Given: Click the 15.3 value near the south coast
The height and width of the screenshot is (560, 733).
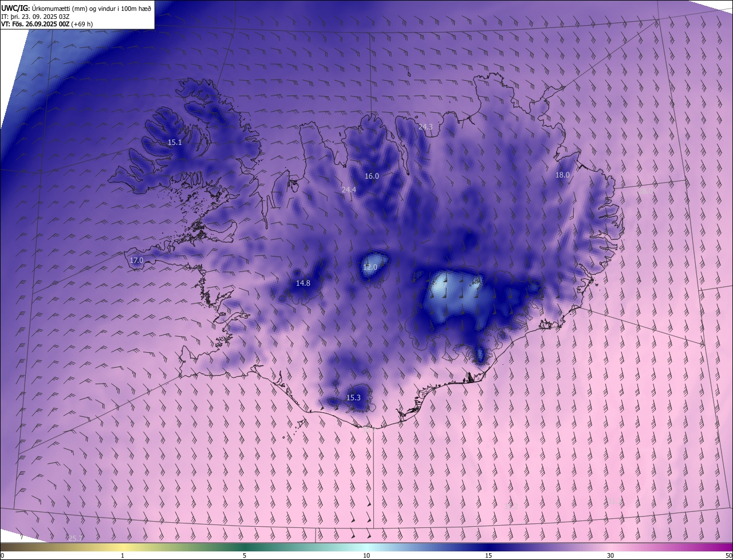Looking at the screenshot, I should pos(353,397).
